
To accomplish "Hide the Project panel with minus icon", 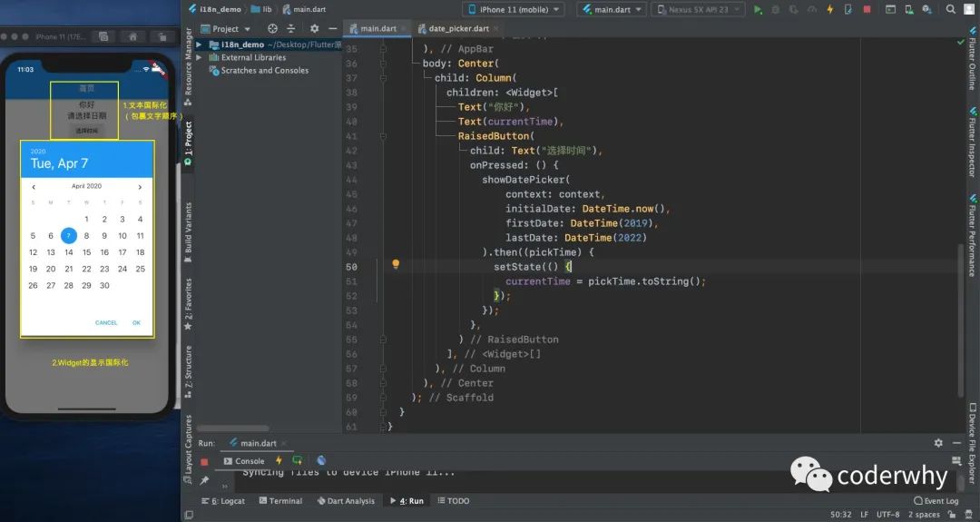I will click(332, 29).
